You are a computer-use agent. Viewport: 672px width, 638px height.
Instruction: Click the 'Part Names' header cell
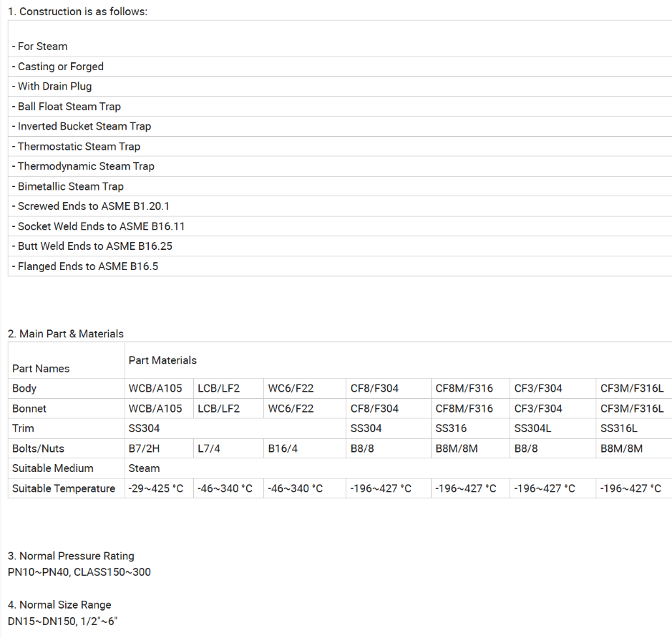point(67,360)
